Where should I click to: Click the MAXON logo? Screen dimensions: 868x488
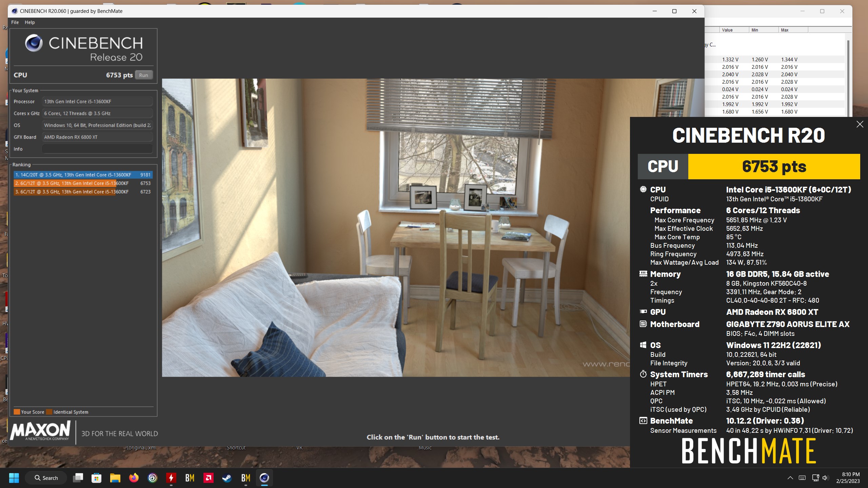click(40, 431)
